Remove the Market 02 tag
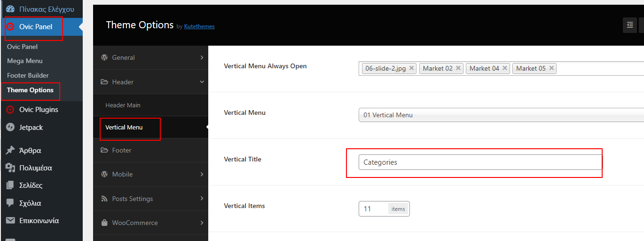The width and height of the screenshot is (644, 241). click(x=458, y=68)
